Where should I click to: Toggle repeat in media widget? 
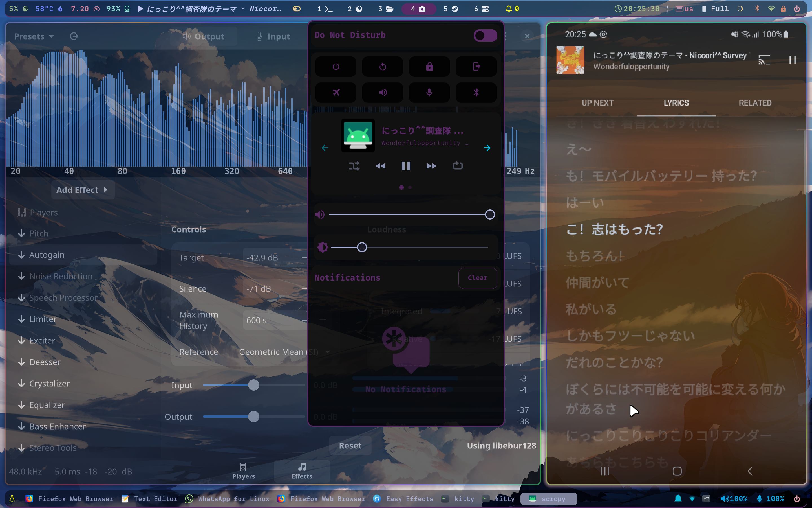458,166
